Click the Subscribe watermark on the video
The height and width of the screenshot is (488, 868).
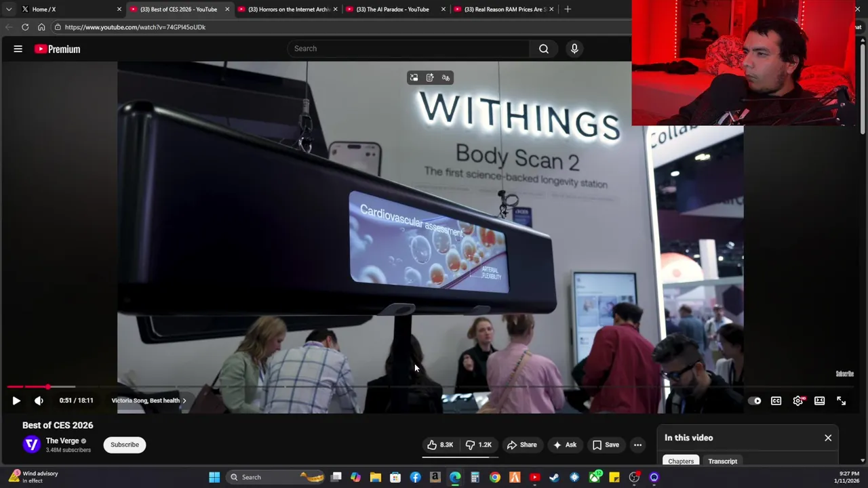click(x=844, y=373)
